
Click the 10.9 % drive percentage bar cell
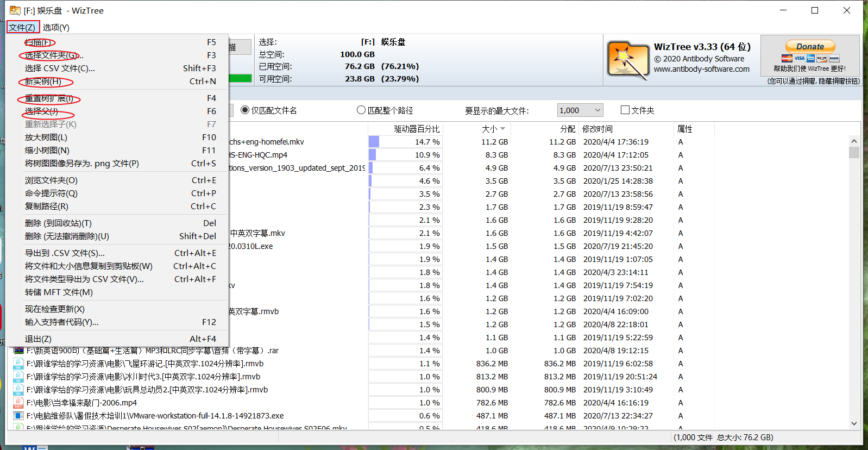(x=406, y=155)
